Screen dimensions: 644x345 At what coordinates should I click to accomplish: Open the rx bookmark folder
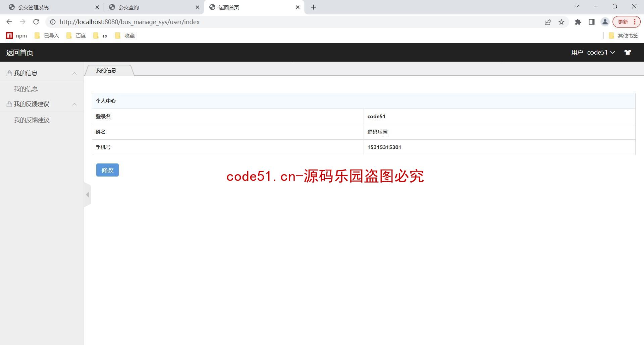101,36
